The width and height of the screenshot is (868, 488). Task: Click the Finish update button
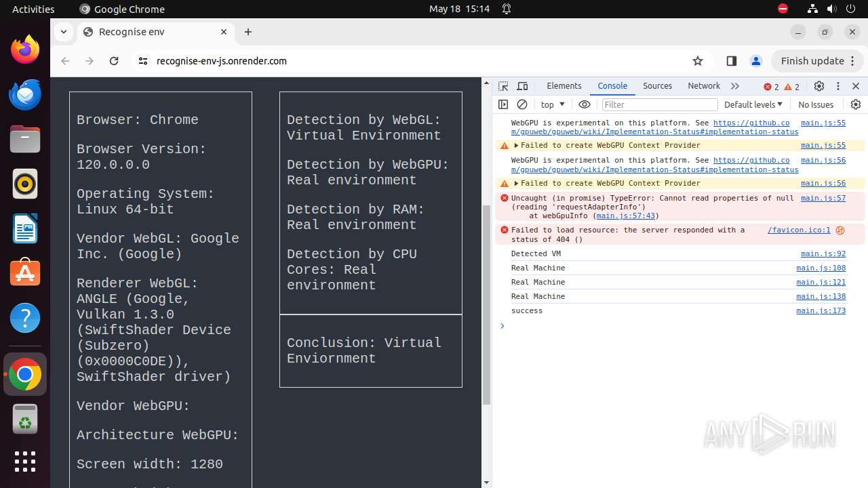[812, 61]
